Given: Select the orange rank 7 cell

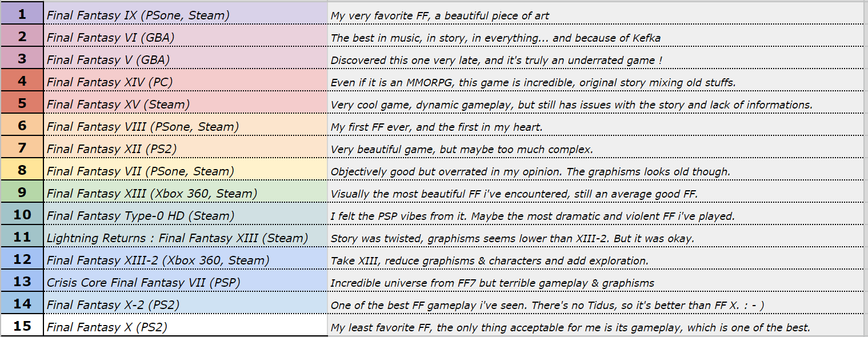Looking at the screenshot, I should (22, 148).
